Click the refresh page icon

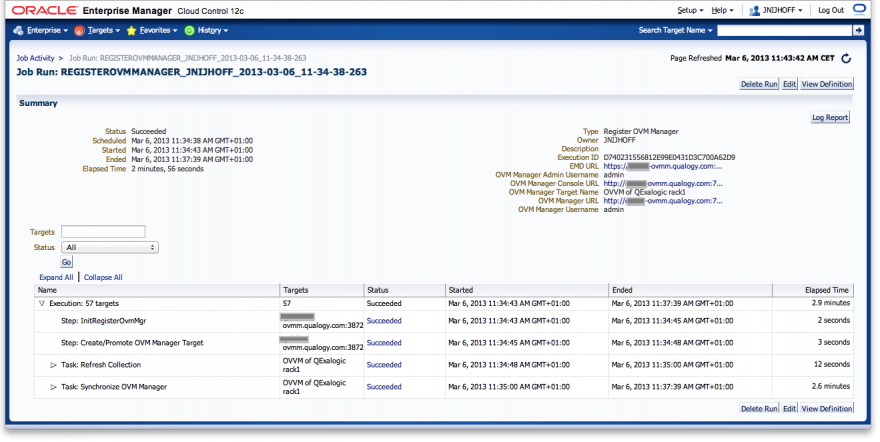[x=846, y=58]
